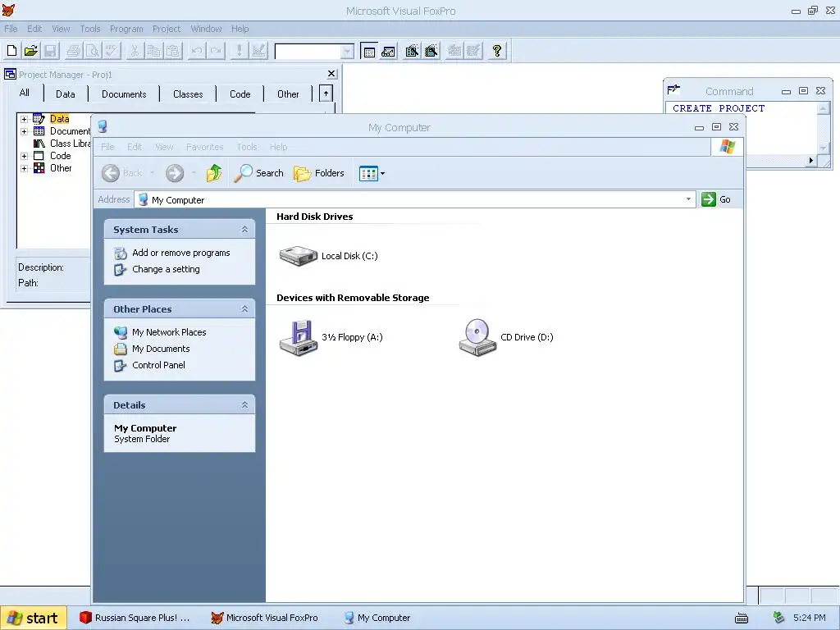Select the Local Disk (C:) drive icon
This screenshot has height=630, width=840.
pyautogui.click(x=299, y=256)
